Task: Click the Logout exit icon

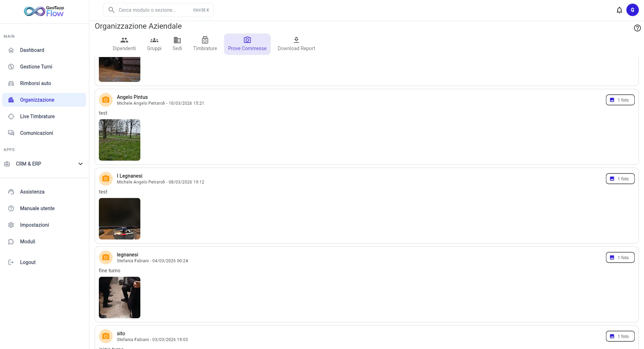Action: (x=11, y=262)
